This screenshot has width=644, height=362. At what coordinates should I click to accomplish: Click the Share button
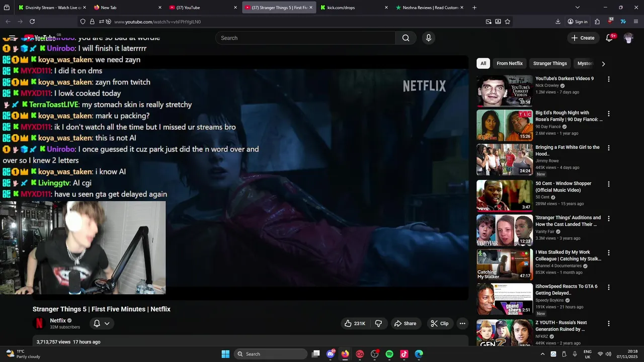[405, 323]
